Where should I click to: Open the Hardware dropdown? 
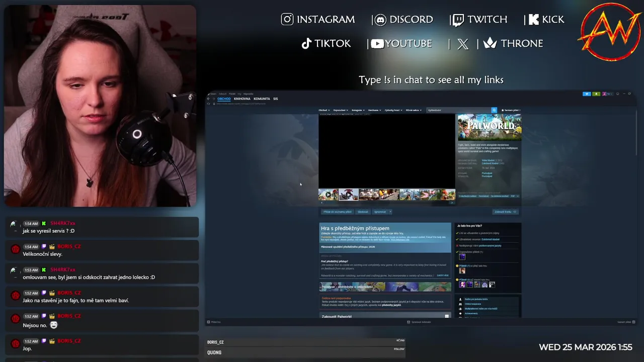point(375,110)
